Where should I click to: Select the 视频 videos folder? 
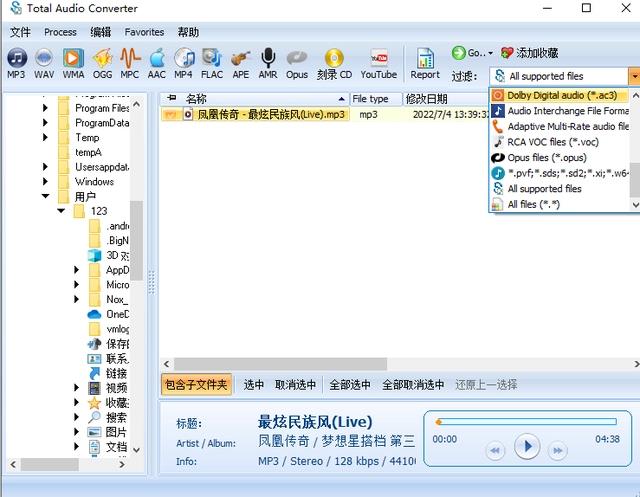coord(94,388)
